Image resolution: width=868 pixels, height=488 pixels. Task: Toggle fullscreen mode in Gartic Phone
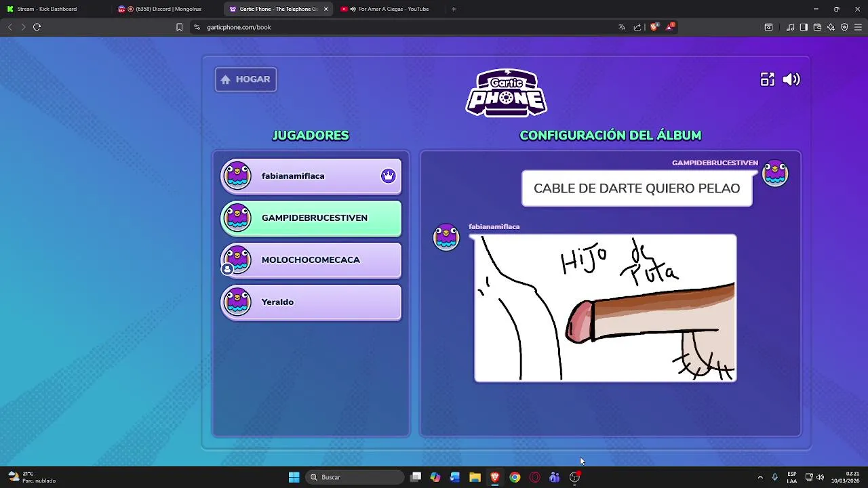(768, 79)
